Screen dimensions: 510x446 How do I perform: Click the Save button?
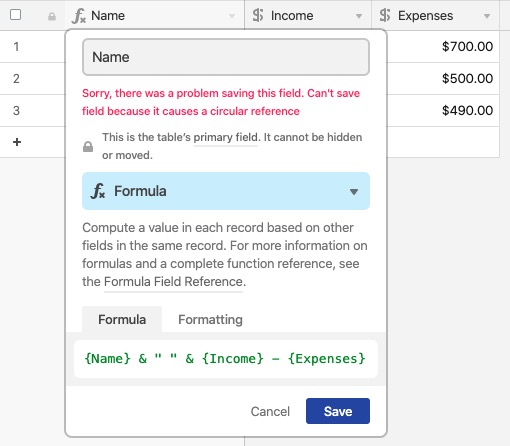(338, 411)
